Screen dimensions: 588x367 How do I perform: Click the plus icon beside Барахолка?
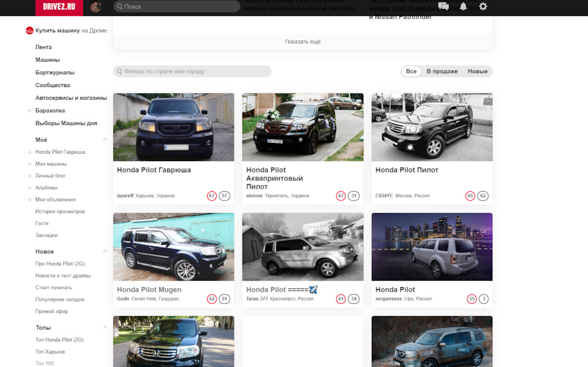[x=29, y=111]
